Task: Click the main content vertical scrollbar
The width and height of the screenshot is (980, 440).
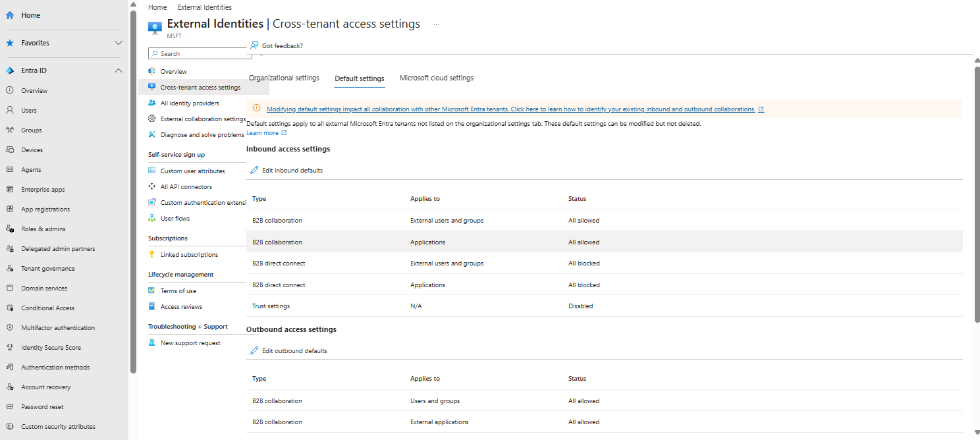Action: [x=977, y=194]
